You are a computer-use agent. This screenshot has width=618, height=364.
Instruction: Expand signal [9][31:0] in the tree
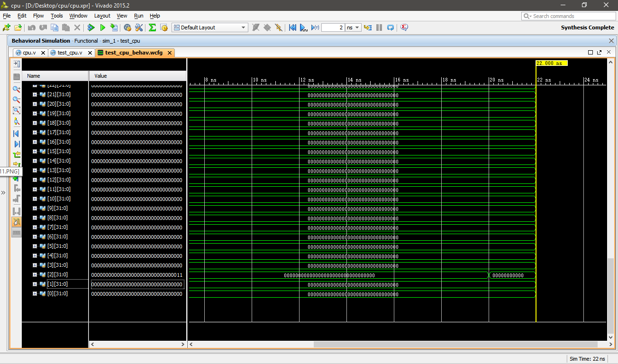tap(35, 209)
